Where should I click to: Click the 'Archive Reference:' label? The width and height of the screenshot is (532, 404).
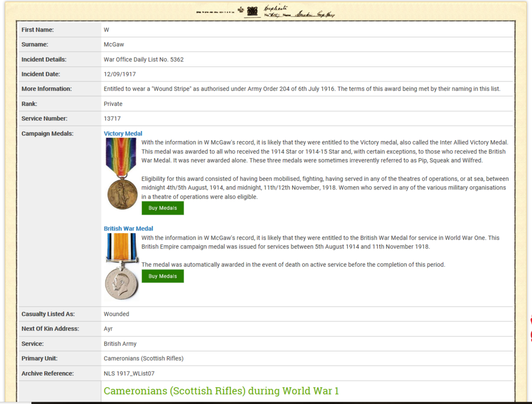[x=47, y=374]
